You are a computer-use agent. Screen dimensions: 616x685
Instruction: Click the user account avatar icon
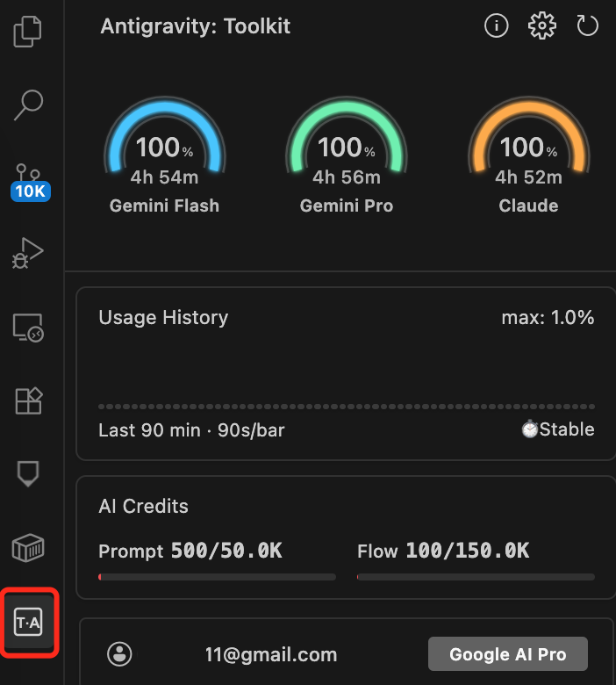click(x=119, y=653)
